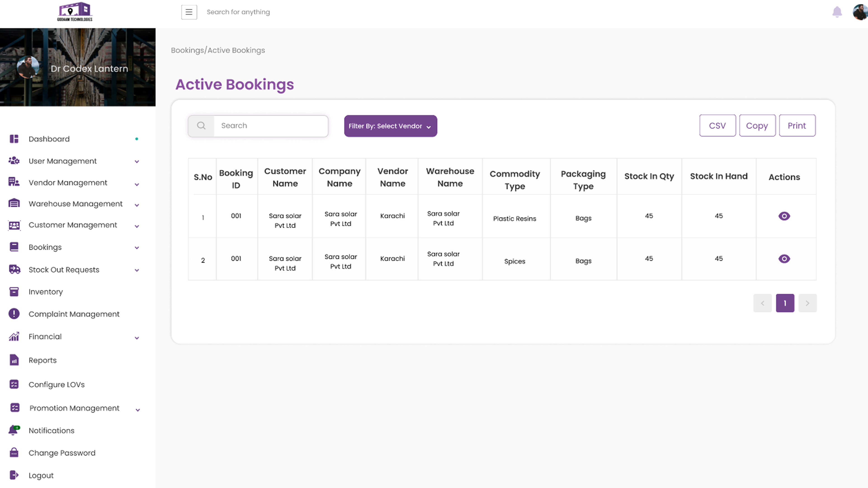Select page 1 in pagination
Image resolution: width=868 pixels, height=488 pixels.
[785, 303]
